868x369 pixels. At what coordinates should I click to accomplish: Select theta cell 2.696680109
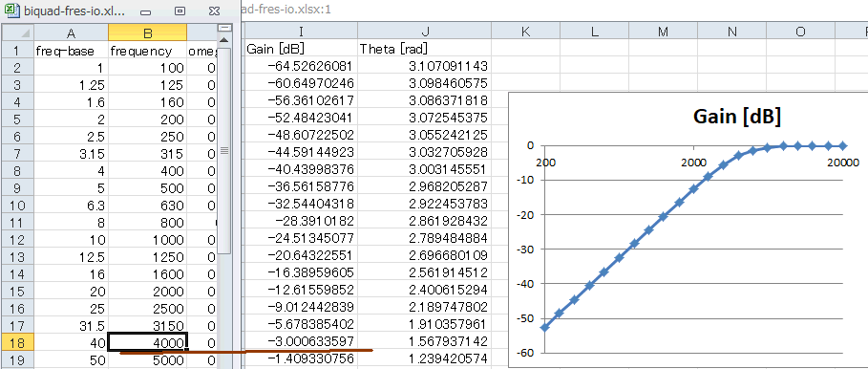(424, 255)
